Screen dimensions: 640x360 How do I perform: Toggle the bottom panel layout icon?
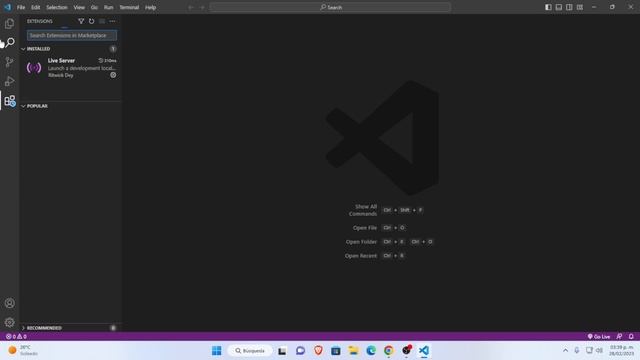[x=559, y=7]
